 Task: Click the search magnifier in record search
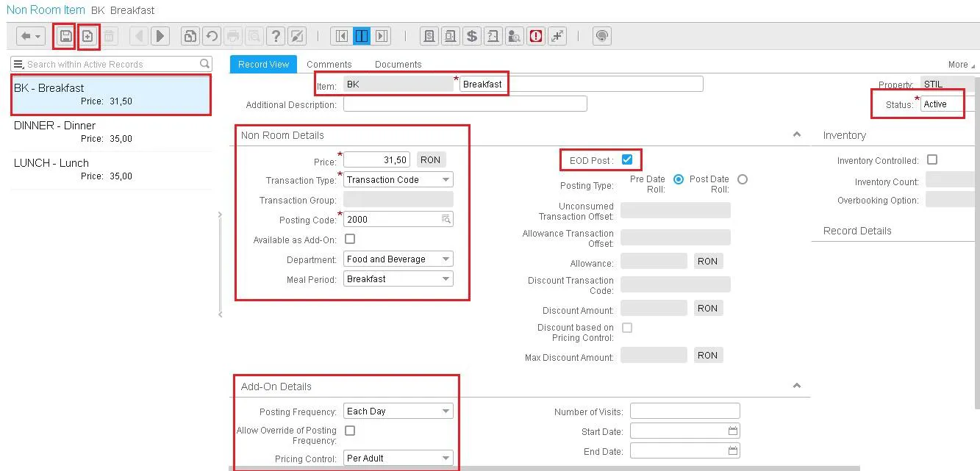click(205, 64)
